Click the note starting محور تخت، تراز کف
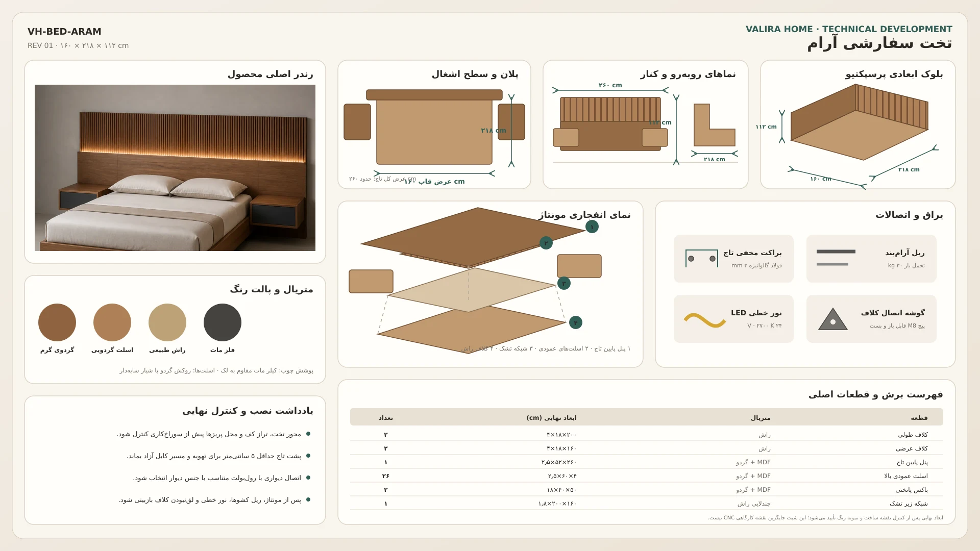Image resolution: width=980 pixels, height=551 pixels. [209, 434]
